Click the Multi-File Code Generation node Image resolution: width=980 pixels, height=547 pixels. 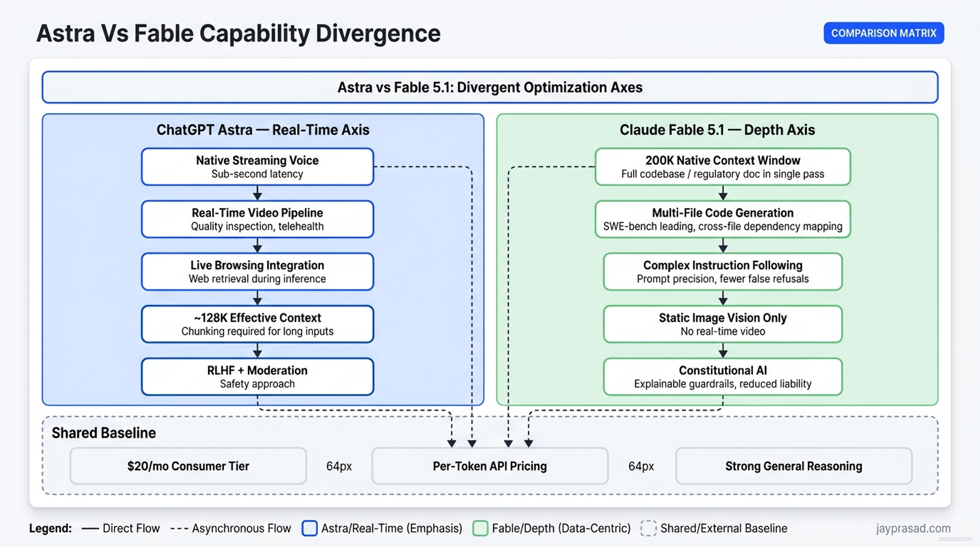pyautogui.click(x=723, y=220)
